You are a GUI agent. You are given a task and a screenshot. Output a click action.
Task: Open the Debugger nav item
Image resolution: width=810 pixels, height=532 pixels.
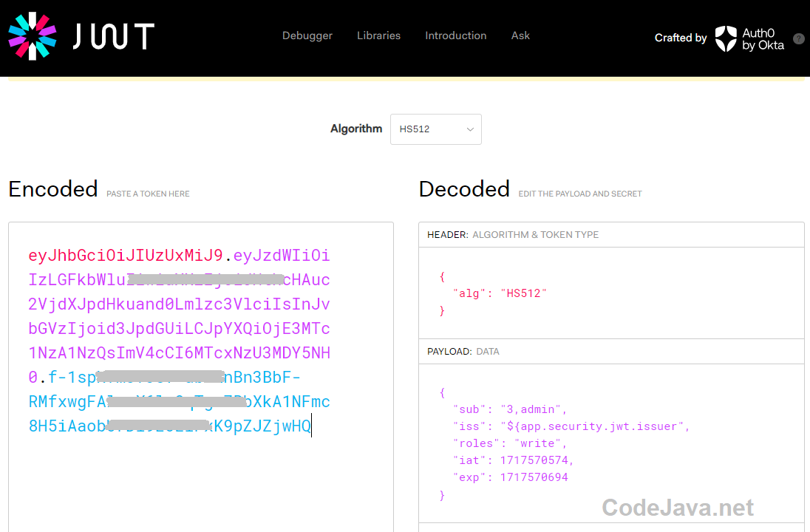click(307, 35)
